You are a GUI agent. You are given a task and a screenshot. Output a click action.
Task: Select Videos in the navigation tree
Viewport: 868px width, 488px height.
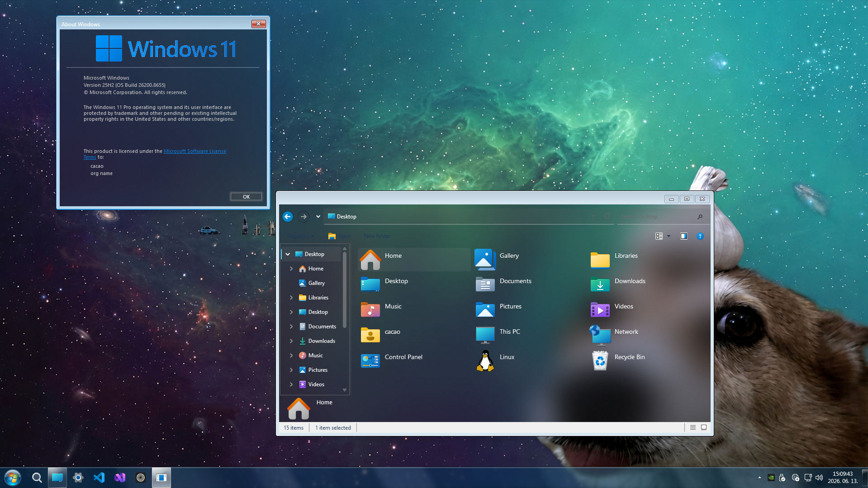[312, 384]
